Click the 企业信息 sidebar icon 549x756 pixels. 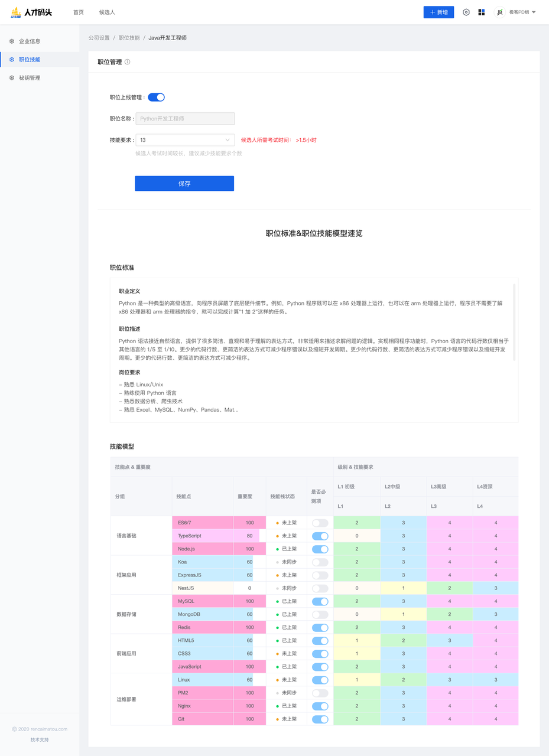[12, 41]
